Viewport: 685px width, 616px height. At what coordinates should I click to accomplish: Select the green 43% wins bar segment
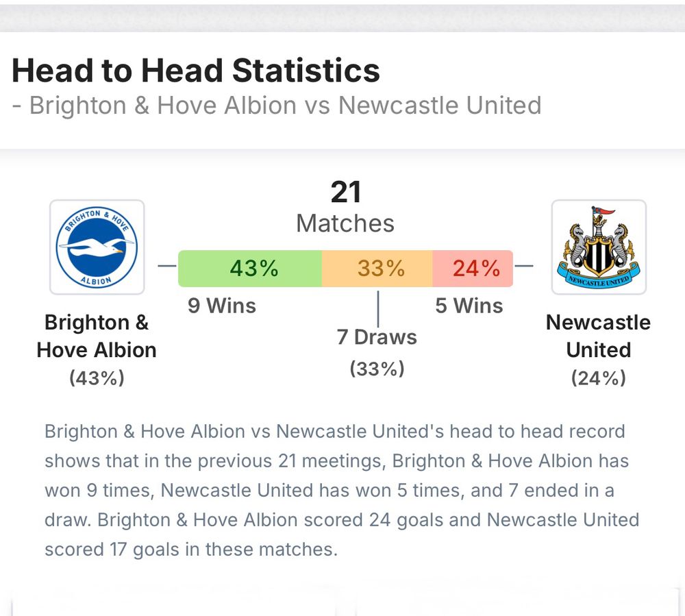tap(250, 268)
